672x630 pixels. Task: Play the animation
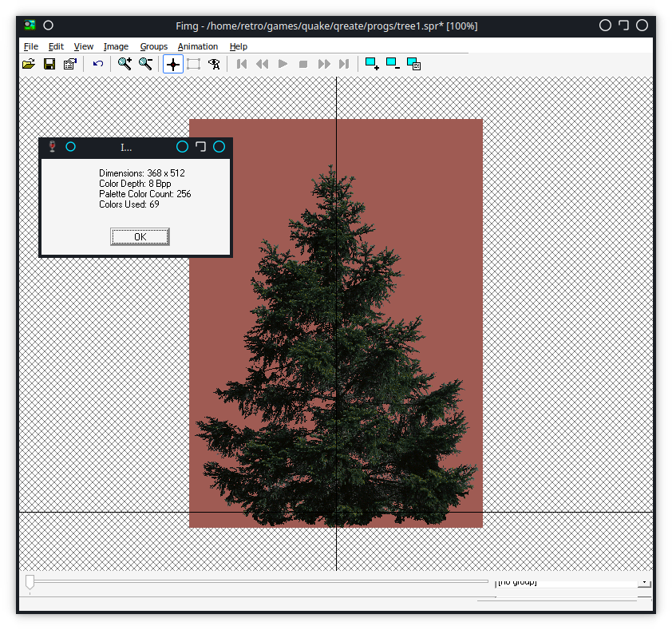283,64
